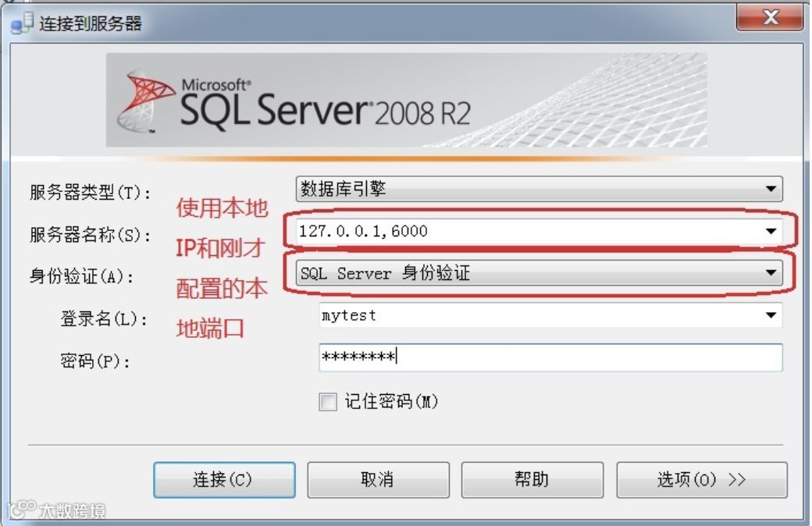Click into the password field
This screenshot has width=812, height=526.
tap(550, 357)
